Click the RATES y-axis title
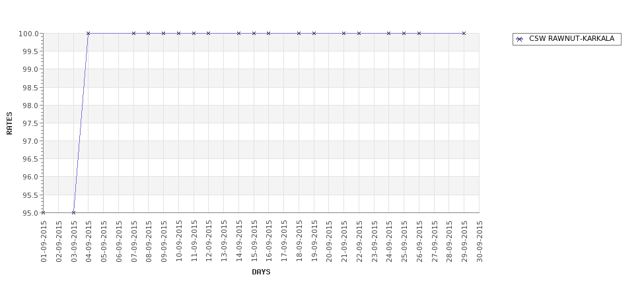The width and height of the screenshot is (644, 283). pos(9,123)
